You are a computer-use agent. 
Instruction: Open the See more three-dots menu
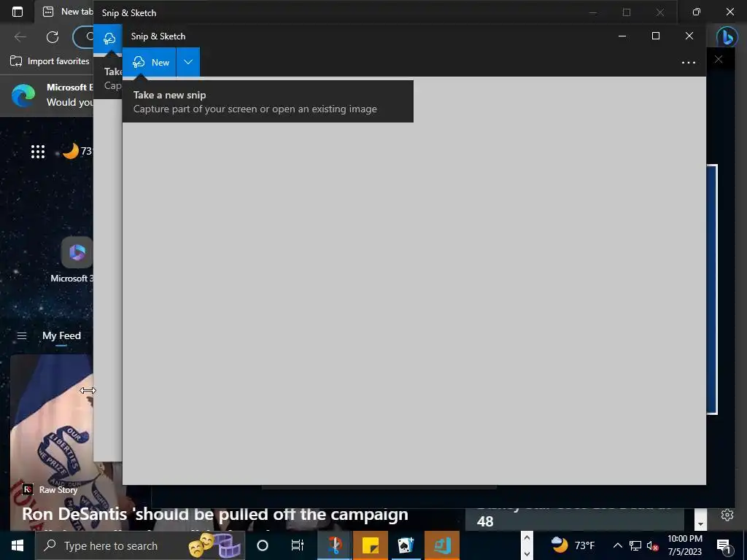(x=689, y=63)
